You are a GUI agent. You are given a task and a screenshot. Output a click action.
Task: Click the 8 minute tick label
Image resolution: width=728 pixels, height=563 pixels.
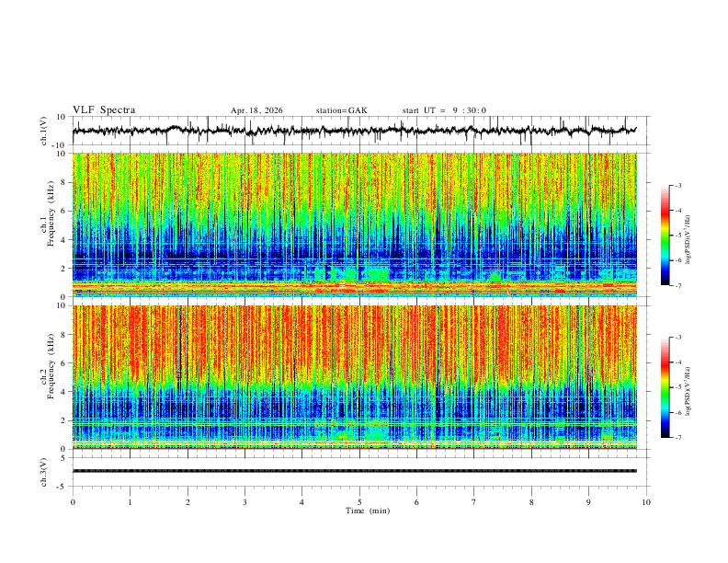tap(531, 502)
